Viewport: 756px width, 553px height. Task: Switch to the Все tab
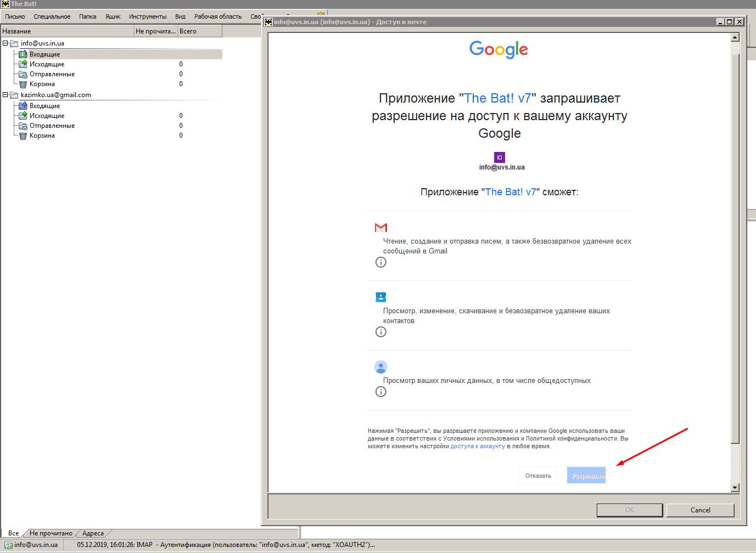(14, 533)
